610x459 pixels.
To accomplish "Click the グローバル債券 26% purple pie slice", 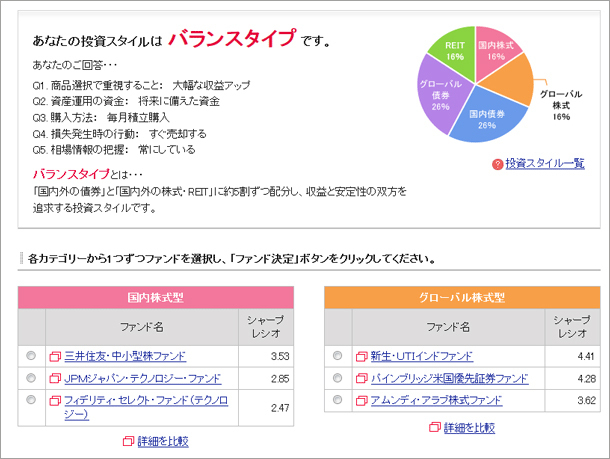I will pyautogui.click(x=440, y=95).
